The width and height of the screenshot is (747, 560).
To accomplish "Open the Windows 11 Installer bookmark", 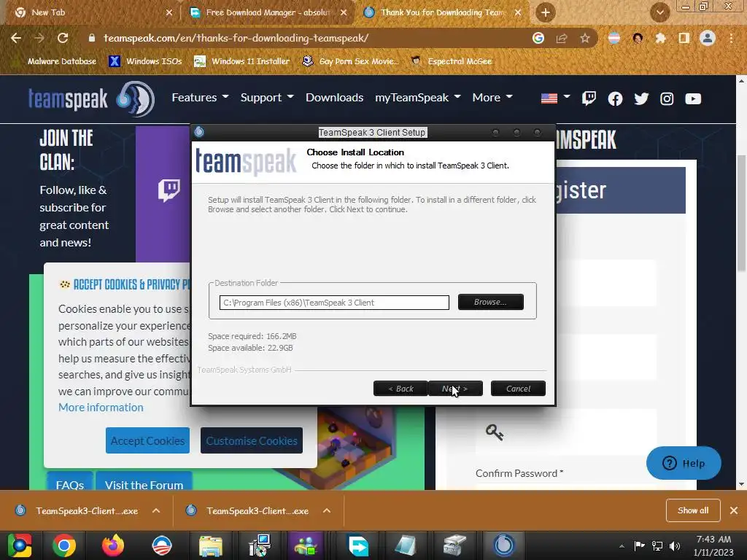I will 242,61.
